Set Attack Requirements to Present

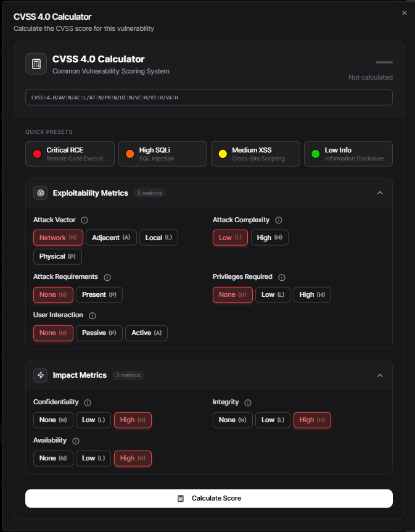(99, 295)
